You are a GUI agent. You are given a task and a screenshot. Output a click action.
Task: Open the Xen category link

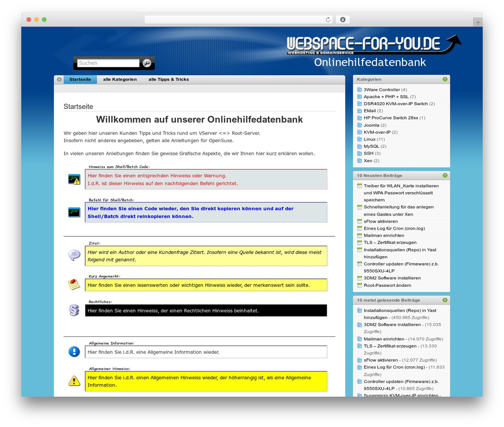pyautogui.click(x=368, y=161)
